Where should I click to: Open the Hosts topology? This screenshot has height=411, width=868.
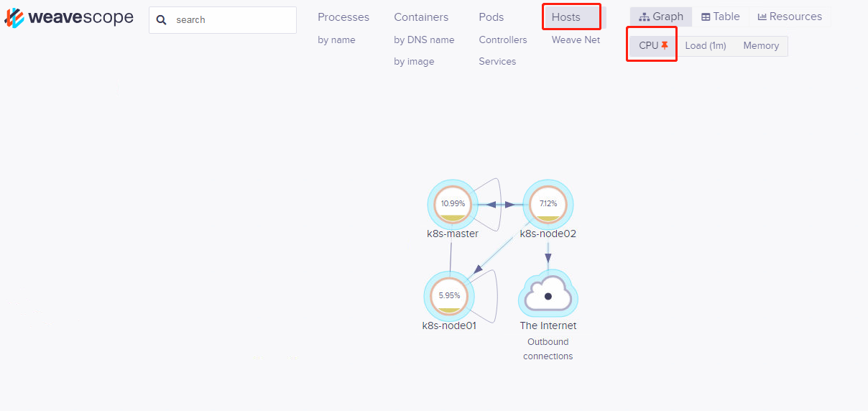tap(566, 17)
